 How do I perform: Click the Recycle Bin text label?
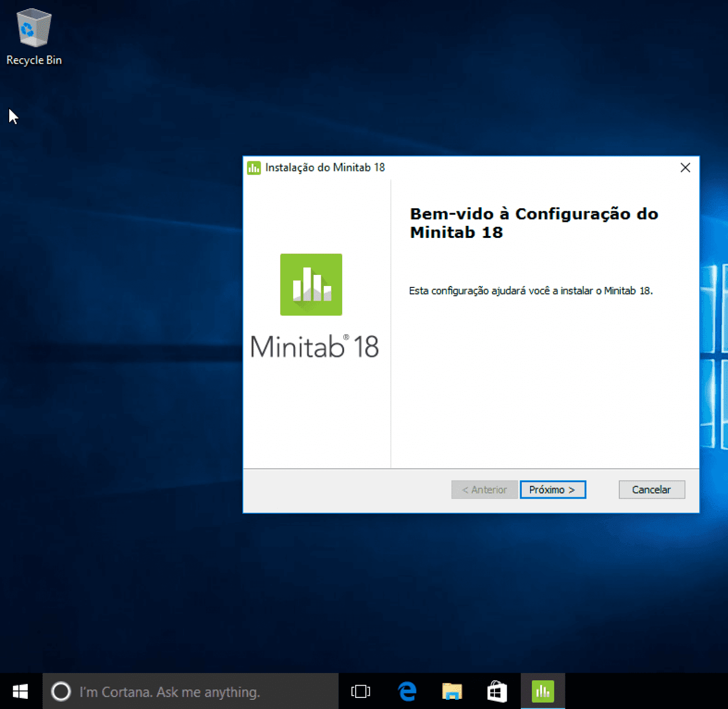[x=34, y=60]
